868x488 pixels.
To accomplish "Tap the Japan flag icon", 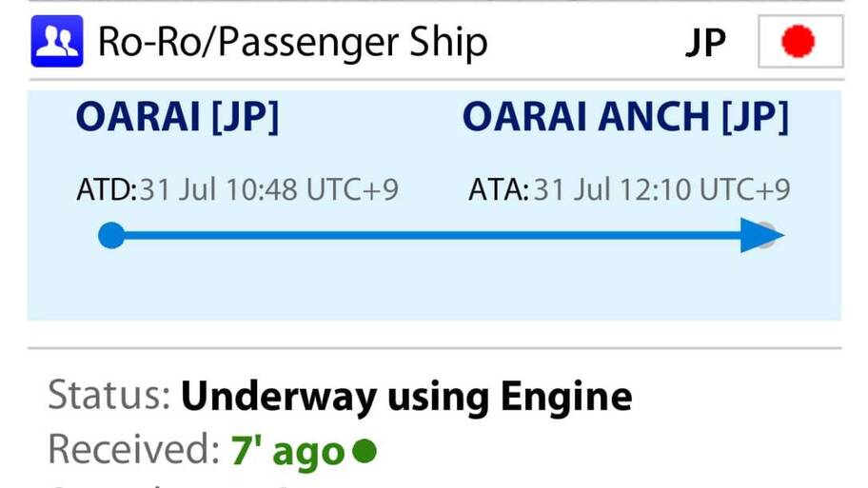I will click(800, 42).
